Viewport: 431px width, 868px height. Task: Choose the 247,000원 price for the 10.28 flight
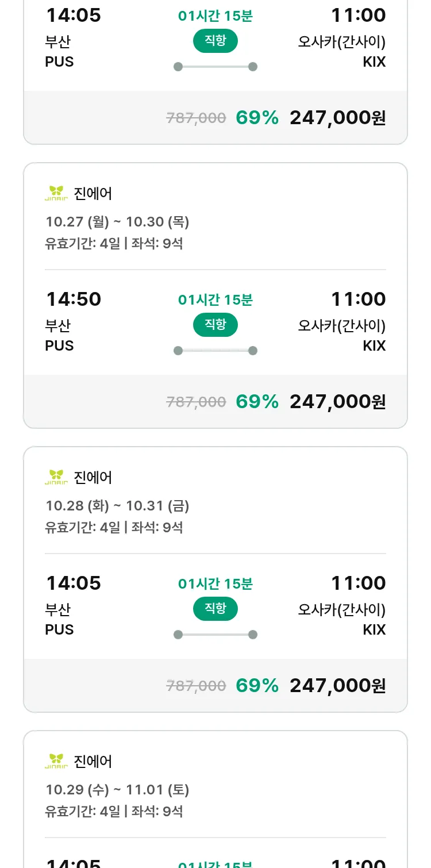tap(337, 686)
